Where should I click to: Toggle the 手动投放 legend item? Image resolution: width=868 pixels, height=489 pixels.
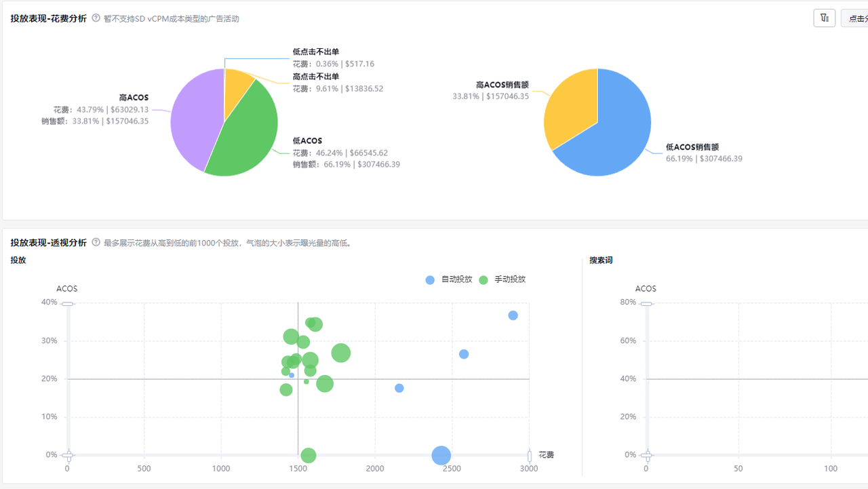pyautogui.click(x=502, y=279)
